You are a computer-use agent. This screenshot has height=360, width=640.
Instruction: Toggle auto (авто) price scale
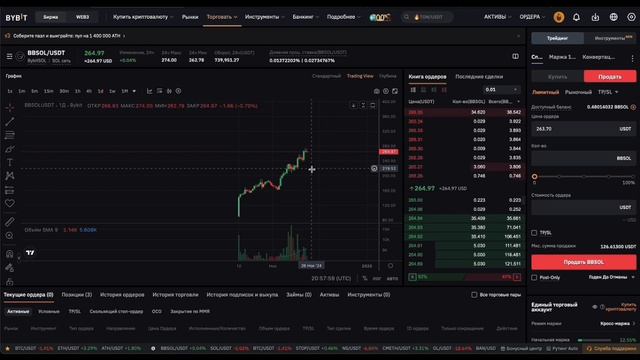pos(392,278)
